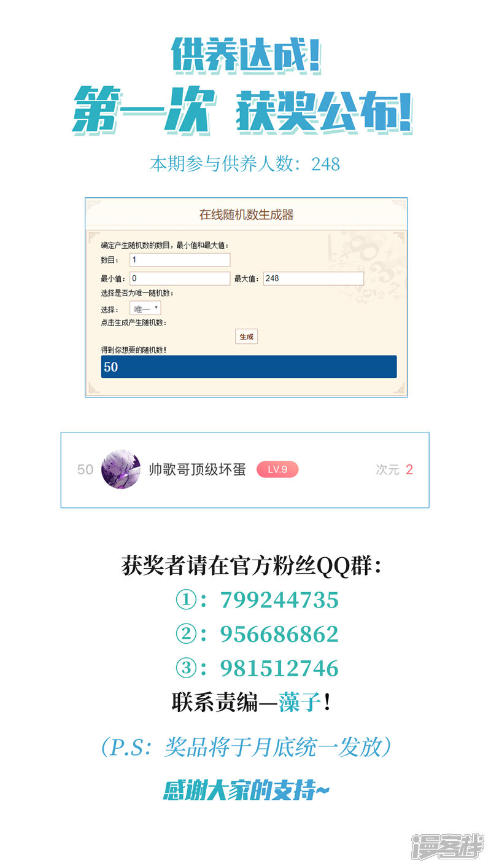
Task: Click the 生成 generate button
Action: click(x=246, y=337)
